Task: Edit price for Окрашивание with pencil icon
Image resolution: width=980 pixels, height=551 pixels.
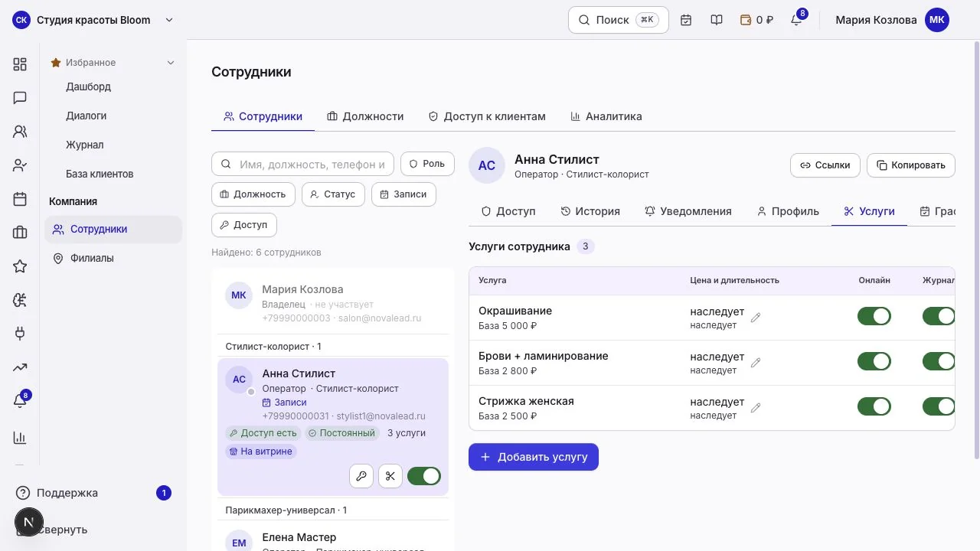Action: (x=756, y=318)
